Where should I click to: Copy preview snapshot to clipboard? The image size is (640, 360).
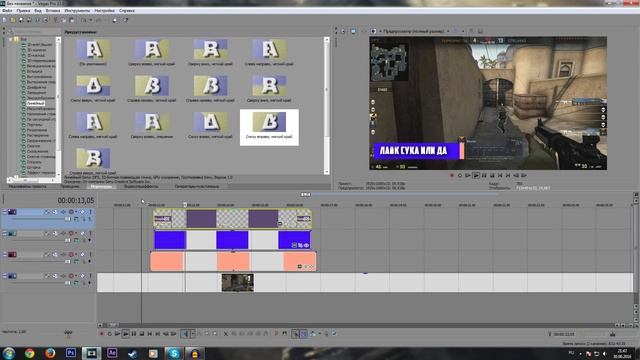tap(471, 31)
